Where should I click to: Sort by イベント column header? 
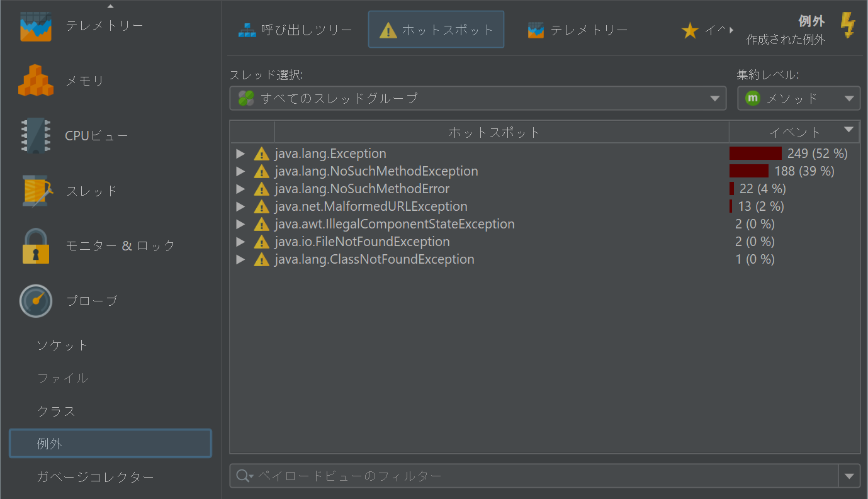coord(794,132)
